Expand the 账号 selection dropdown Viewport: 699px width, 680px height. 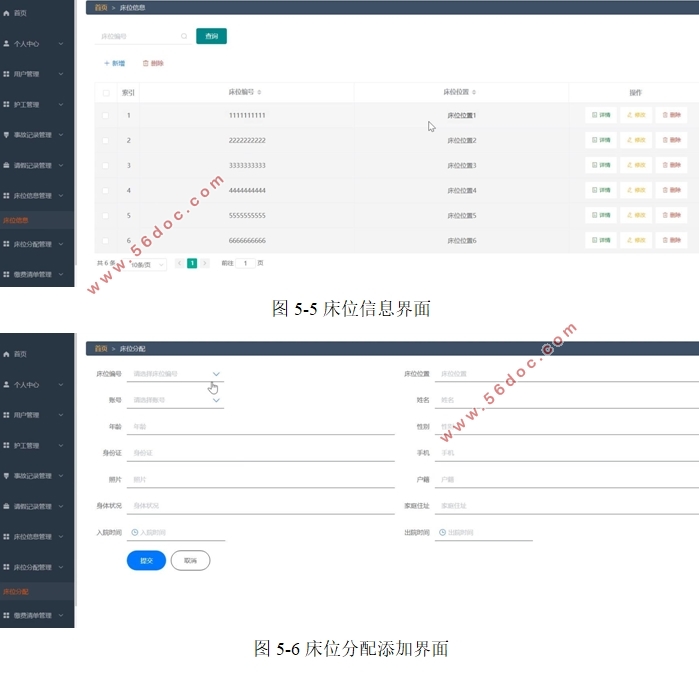(216, 400)
